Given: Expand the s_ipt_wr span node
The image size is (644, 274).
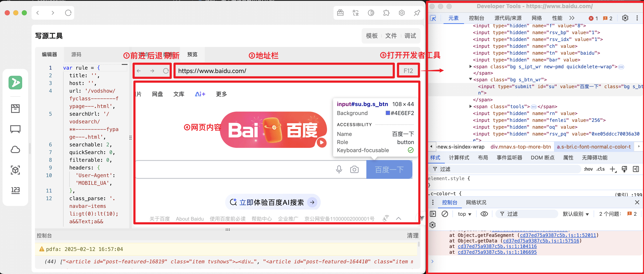Looking at the screenshot, I should coord(470,67).
